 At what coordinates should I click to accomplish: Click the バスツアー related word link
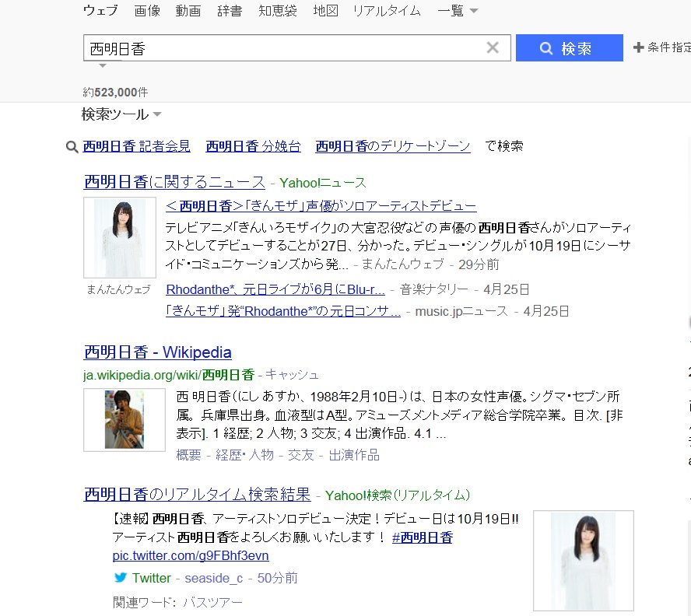point(213,602)
